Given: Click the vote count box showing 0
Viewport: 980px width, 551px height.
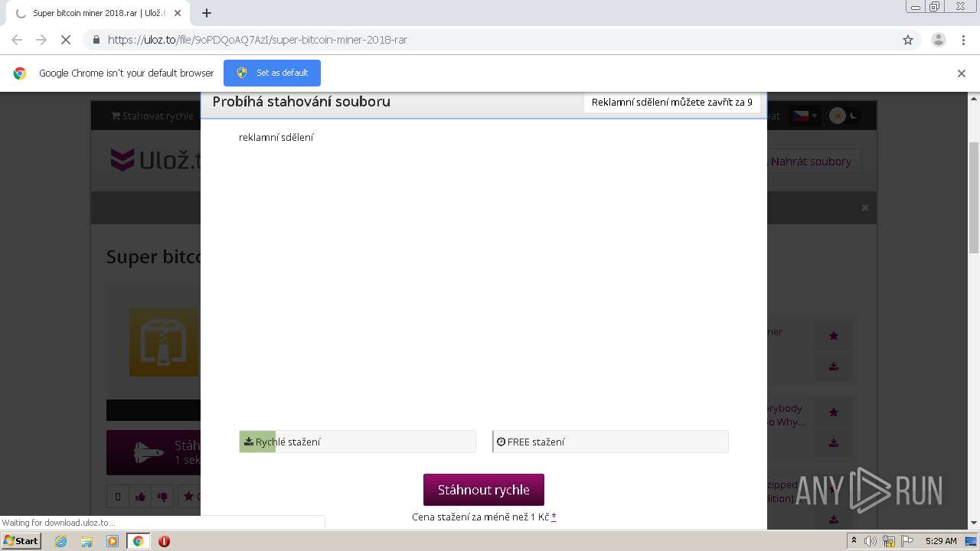Looking at the screenshot, I should click(117, 496).
